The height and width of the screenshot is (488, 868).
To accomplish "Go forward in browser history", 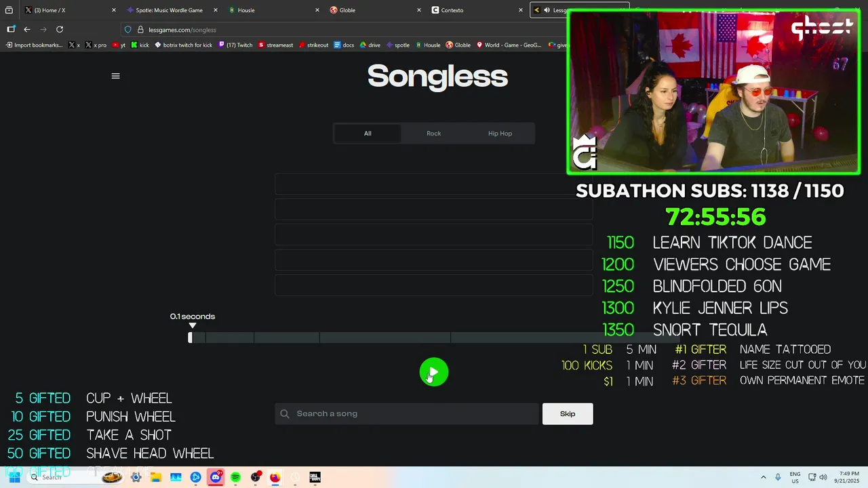I will tap(43, 29).
